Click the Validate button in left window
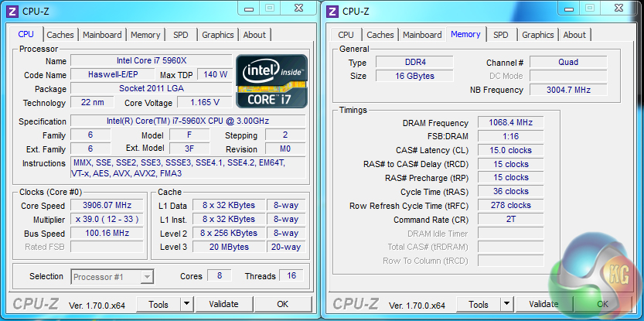 (x=223, y=304)
